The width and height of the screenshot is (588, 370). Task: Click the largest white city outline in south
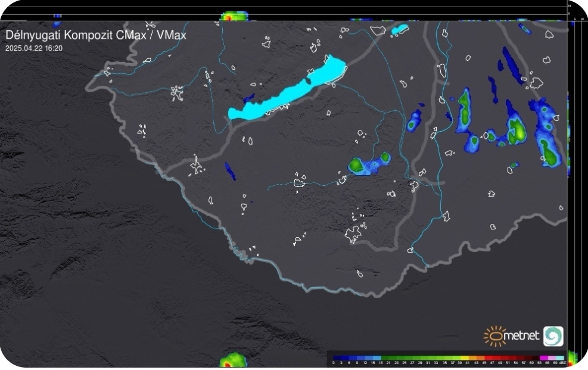click(x=354, y=234)
